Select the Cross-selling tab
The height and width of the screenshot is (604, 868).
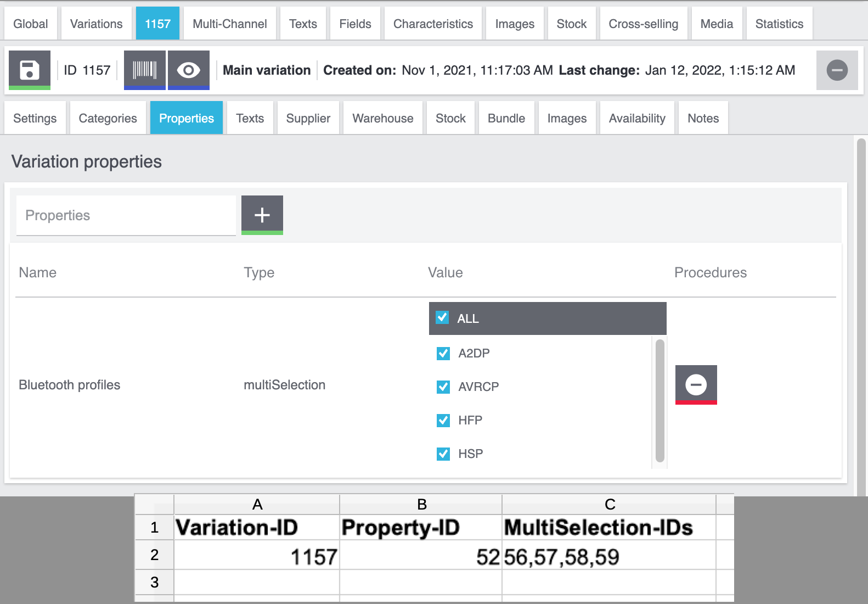643,24
